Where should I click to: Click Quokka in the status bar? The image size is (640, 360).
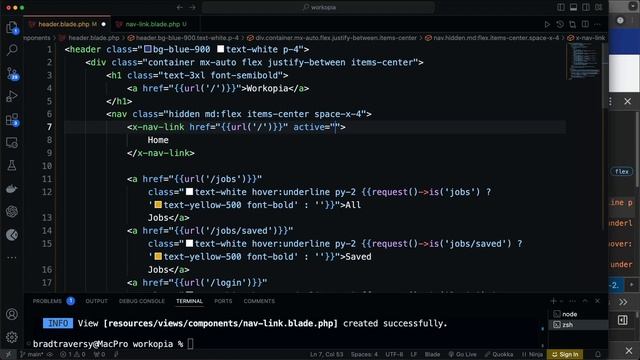(x=499, y=354)
